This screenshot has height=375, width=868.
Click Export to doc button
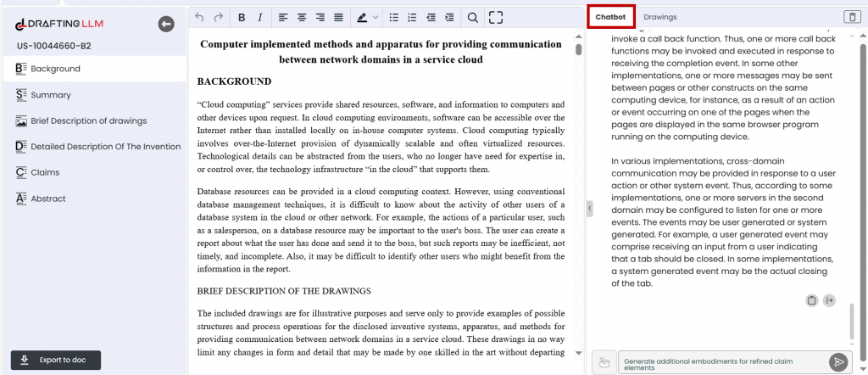coord(56,360)
